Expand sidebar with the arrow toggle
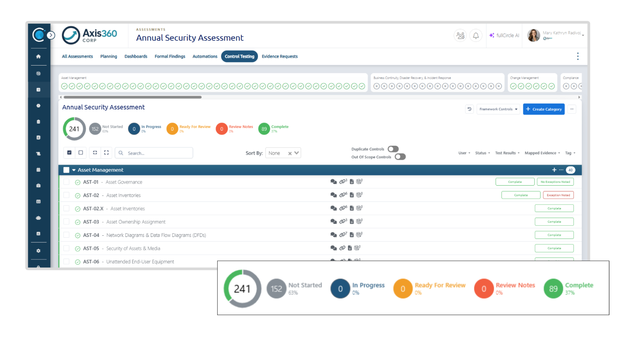644x346 pixels. click(51, 35)
